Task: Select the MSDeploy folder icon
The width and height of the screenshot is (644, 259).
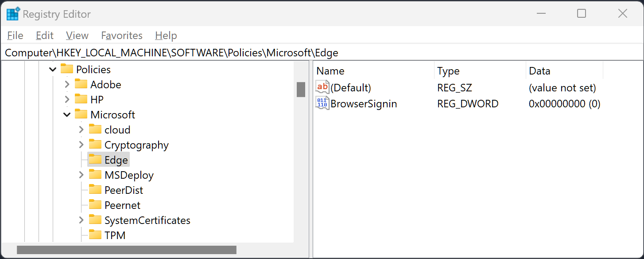Action: (x=95, y=175)
